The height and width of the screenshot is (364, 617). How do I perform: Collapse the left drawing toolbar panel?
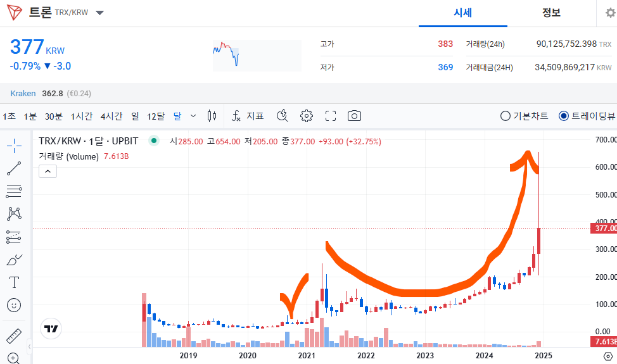pyautogui.click(x=29, y=346)
